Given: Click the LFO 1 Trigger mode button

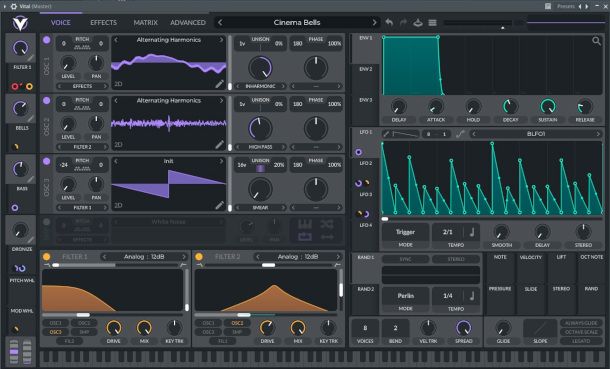Looking at the screenshot, I should [x=405, y=232].
